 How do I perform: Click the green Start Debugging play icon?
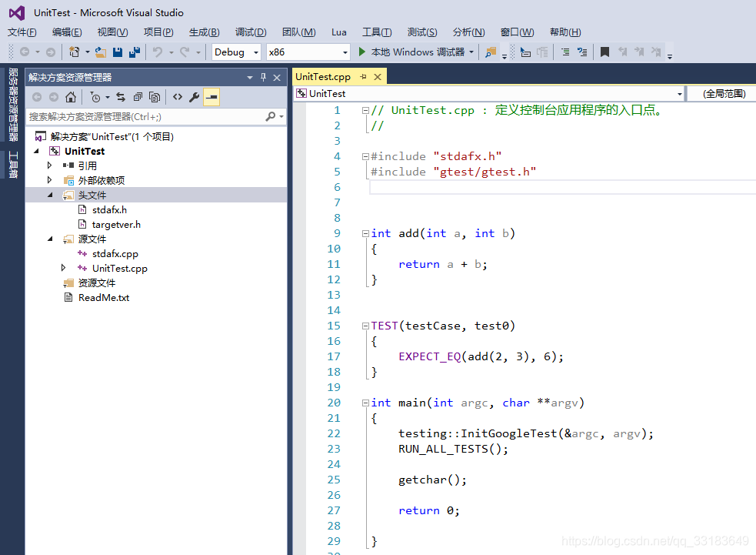pyautogui.click(x=362, y=52)
